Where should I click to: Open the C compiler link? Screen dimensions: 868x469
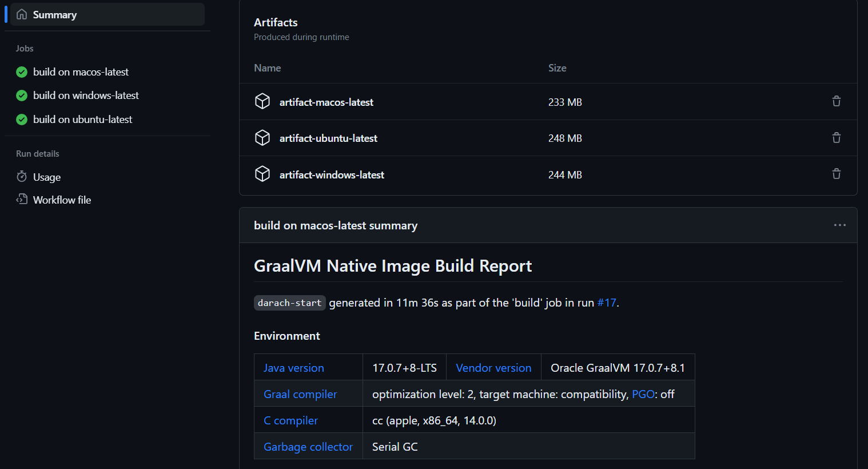290,420
